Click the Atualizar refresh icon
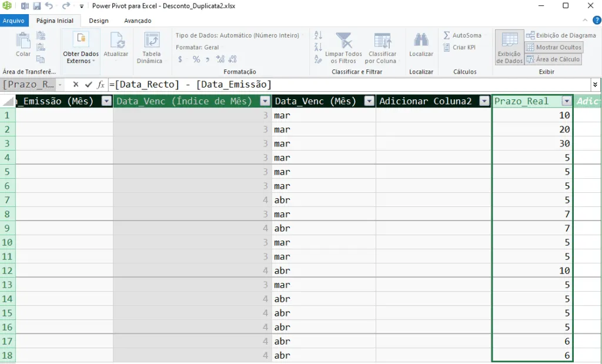Image resolution: width=602 pixels, height=364 pixels. [x=116, y=40]
